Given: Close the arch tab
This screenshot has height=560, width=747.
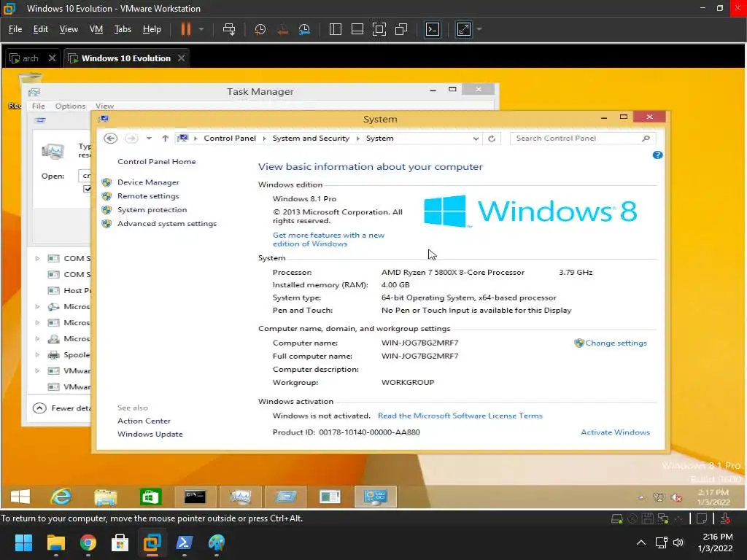Looking at the screenshot, I should [x=52, y=58].
